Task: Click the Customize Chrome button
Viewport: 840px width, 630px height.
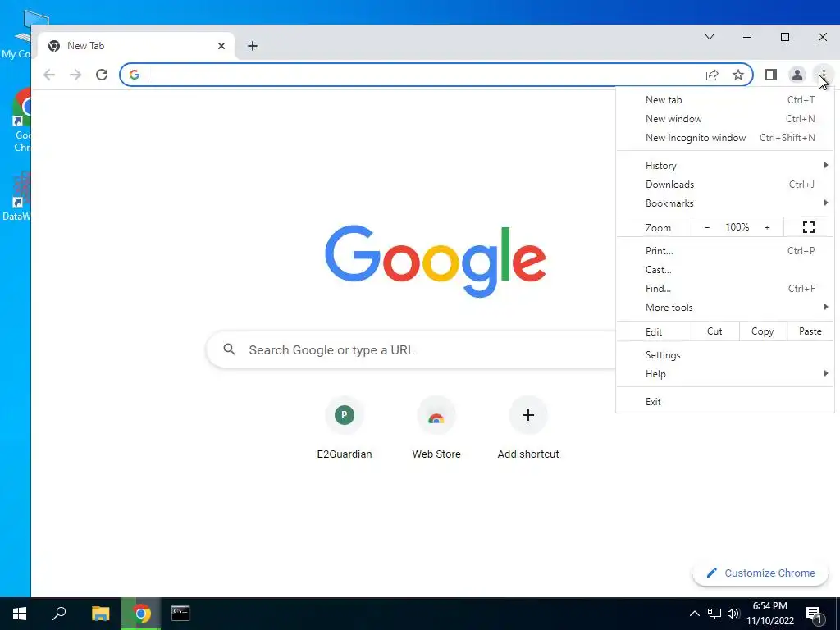Action: [760, 573]
